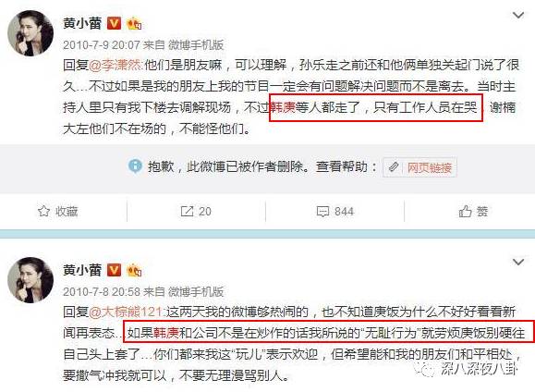Open the 网页链接 link button
This screenshot has width=535, height=392.
[x=420, y=167]
